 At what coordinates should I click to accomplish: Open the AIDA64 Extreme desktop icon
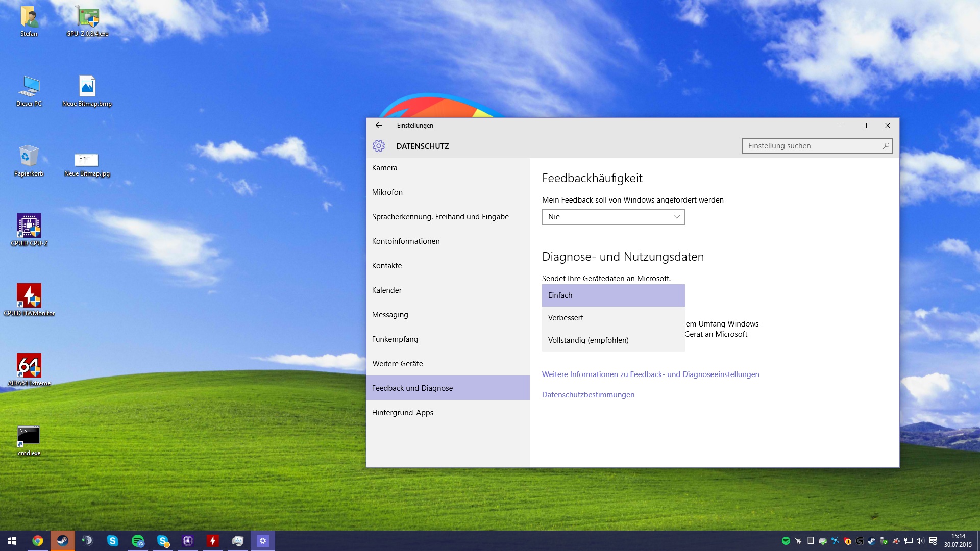click(29, 366)
